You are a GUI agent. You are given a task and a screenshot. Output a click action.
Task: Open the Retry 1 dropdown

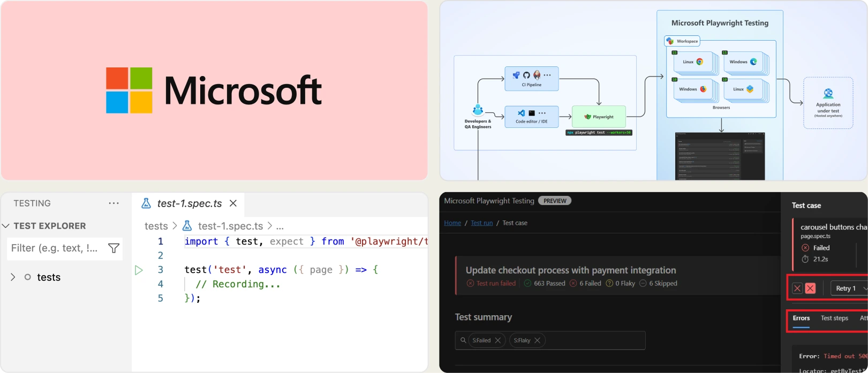click(849, 288)
